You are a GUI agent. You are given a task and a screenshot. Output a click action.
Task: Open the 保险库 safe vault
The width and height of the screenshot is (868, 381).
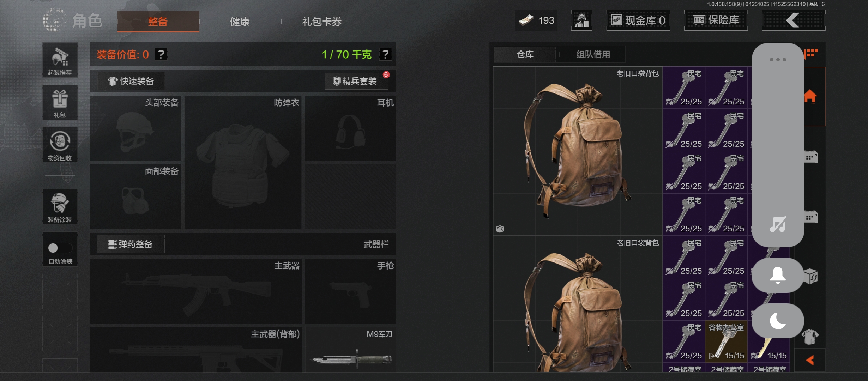[x=716, y=20]
